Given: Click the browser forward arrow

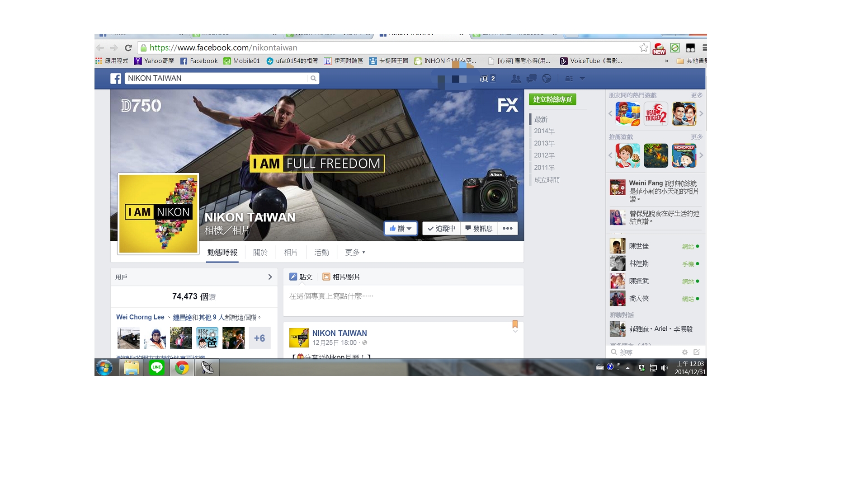Looking at the screenshot, I should pyautogui.click(x=114, y=48).
